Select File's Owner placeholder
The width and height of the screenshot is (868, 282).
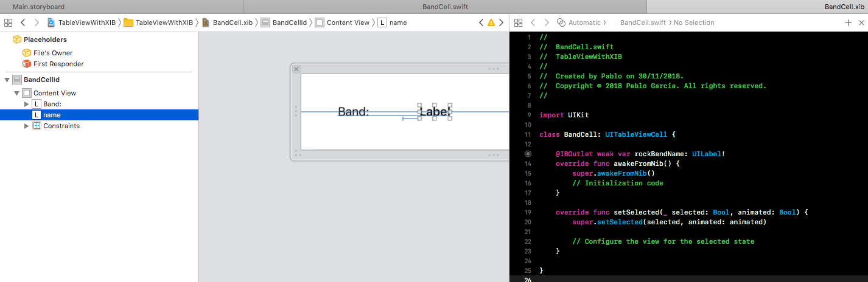[x=53, y=53]
